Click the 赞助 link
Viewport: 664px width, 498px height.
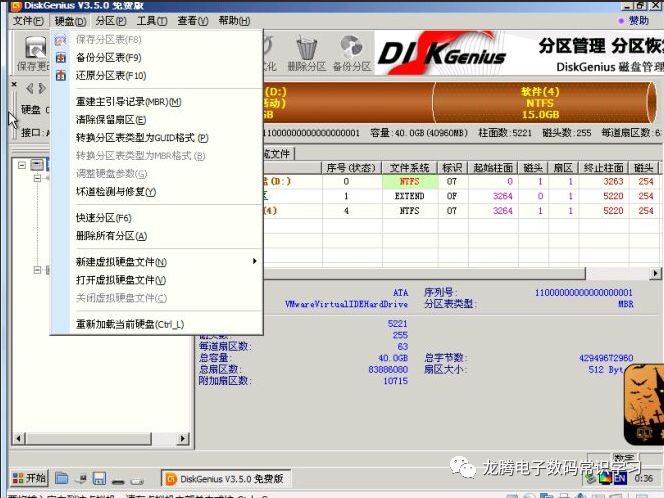click(638, 20)
